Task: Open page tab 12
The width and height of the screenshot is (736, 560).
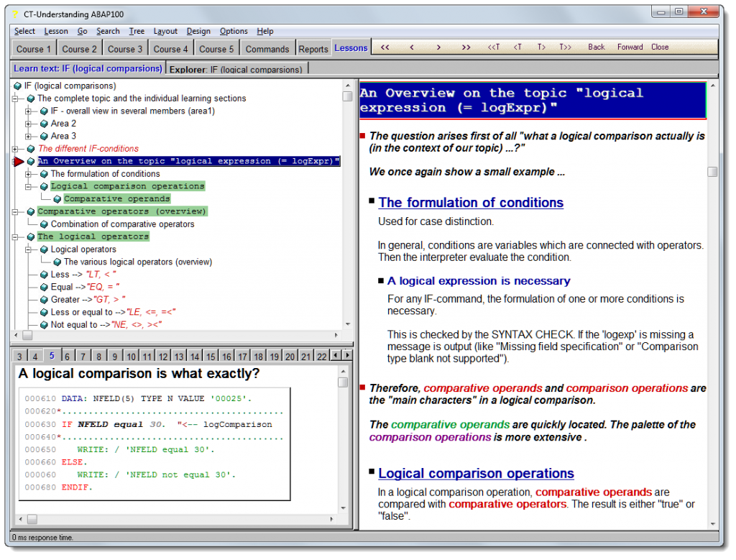Action: [161, 355]
